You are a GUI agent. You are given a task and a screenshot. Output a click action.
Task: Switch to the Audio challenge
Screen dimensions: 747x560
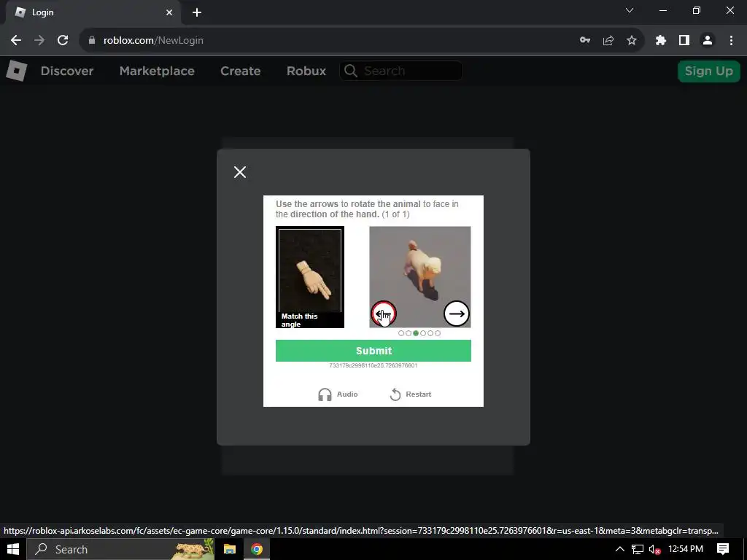(337, 394)
